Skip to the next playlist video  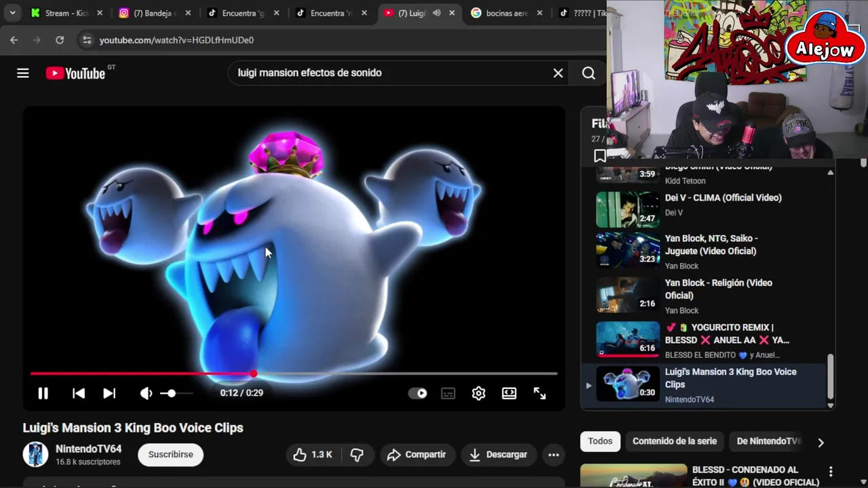pyautogui.click(x=109, y=393)
